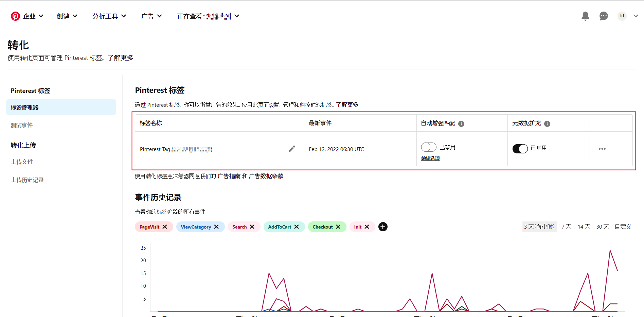The width and height of the screenshot is (644, 317).
Task: Open the three-dot more options menu in the tag row
Action: (x=602, y=149)
